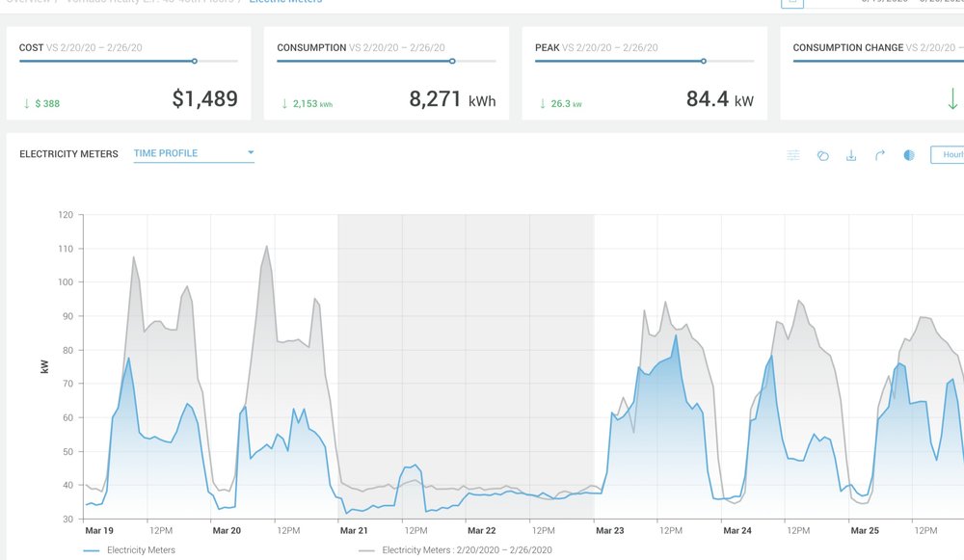
Task: Click the CONSUMPTION card heading
Action: pos(311,47)
